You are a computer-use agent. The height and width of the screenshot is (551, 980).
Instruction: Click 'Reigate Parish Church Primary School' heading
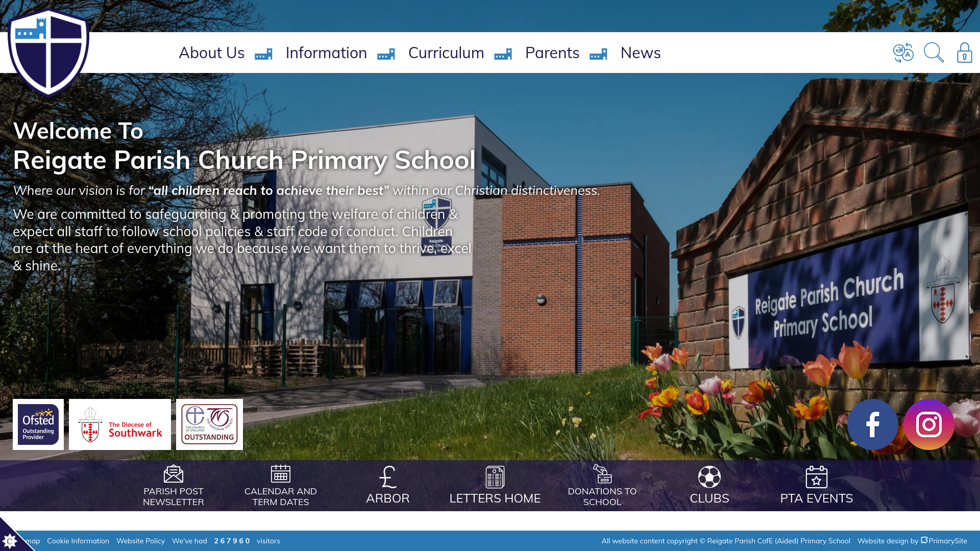(244, 160)
